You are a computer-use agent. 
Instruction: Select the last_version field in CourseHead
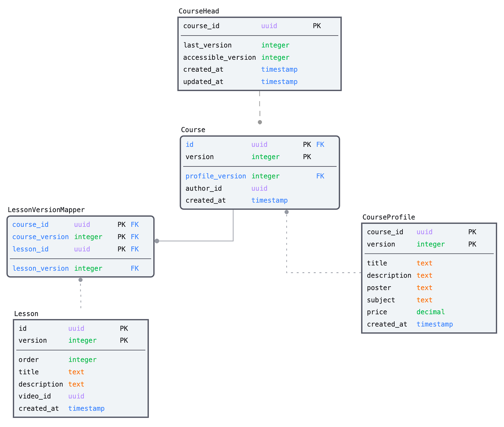[x=207, y=45]
